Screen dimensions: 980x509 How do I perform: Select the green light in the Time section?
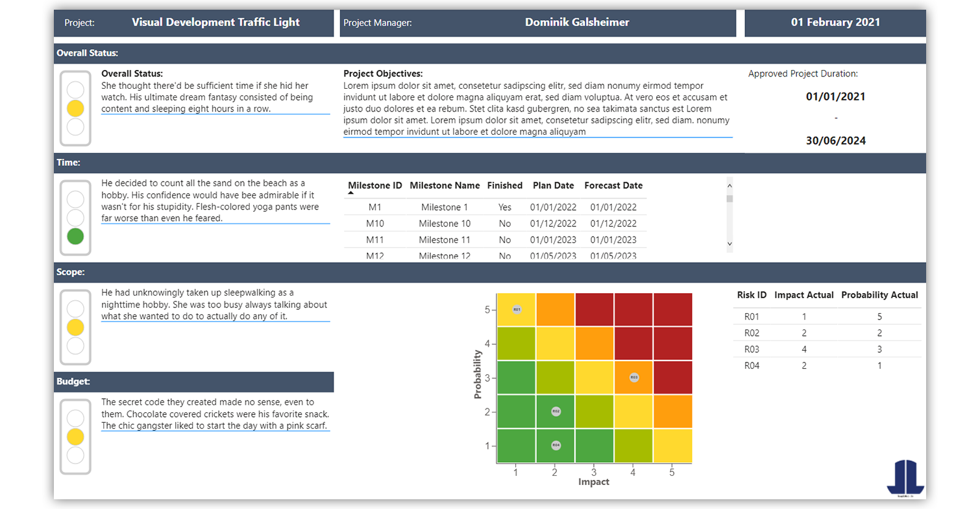click(x=75, y=237)
